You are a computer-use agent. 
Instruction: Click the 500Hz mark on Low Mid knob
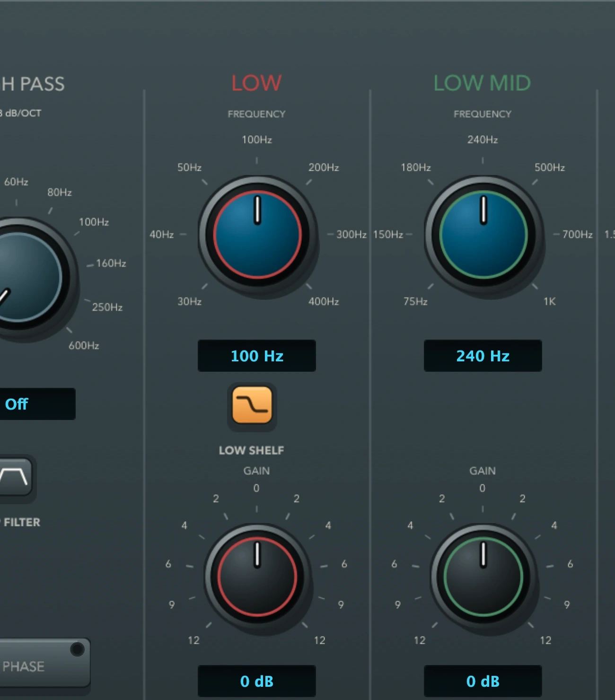click(x=550, y=167)
